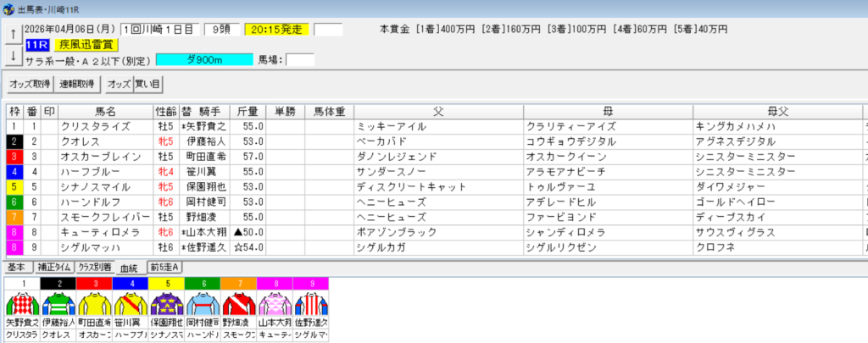Screen dimensions: 868x343
Task: Switch to the 前5走A tab
Action: point(165,268)
